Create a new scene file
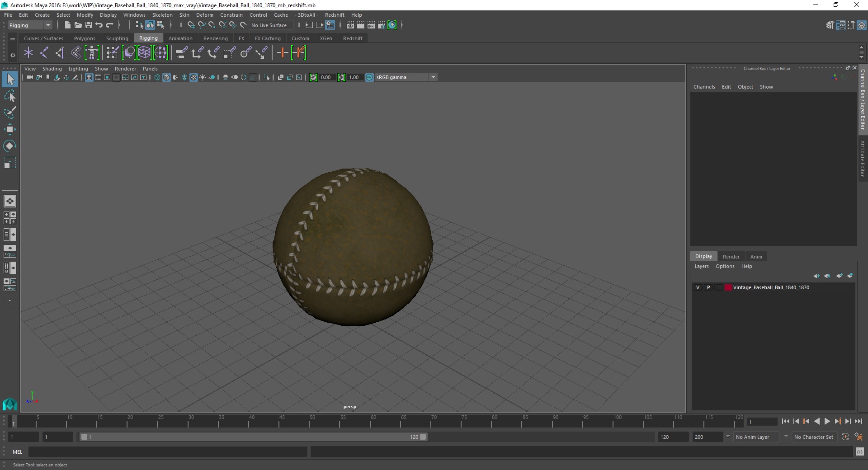Screen dimensions: 868x470 point(68,25)
